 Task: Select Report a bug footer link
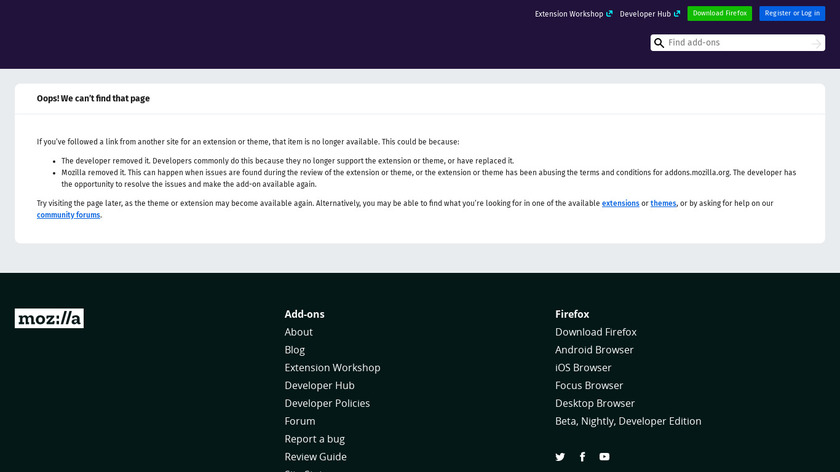pyautogui.click(x=314, y=439)
